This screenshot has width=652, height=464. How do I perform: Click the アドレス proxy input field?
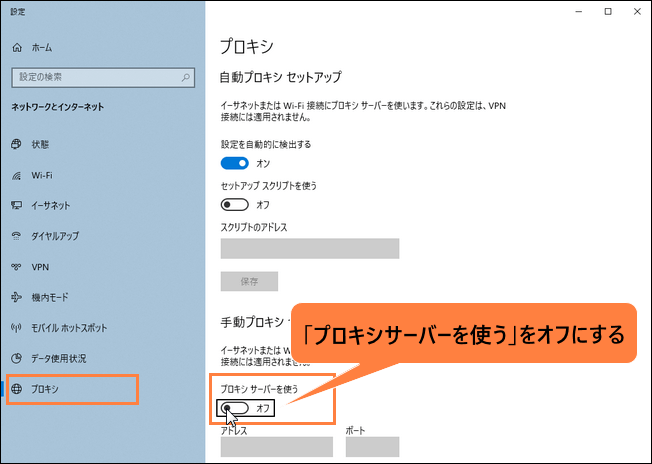coord(277,447)
